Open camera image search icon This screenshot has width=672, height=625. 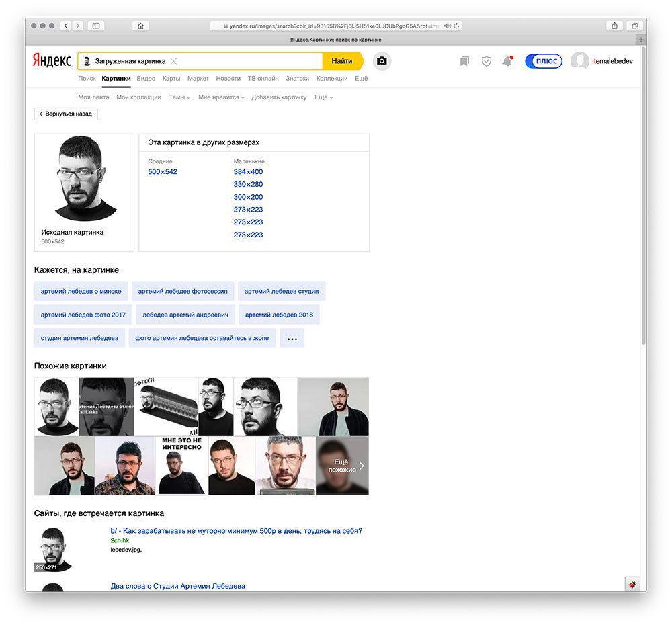(x=382, y=61)
